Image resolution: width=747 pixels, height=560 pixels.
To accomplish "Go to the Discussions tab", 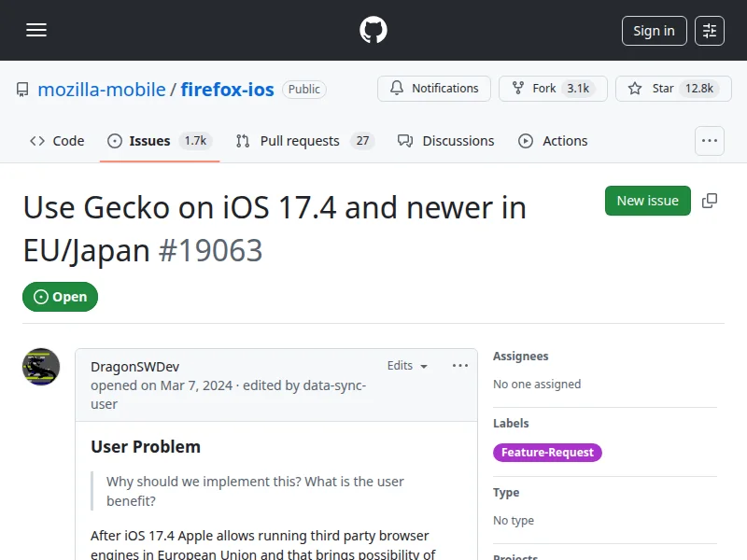I will 445,141.
